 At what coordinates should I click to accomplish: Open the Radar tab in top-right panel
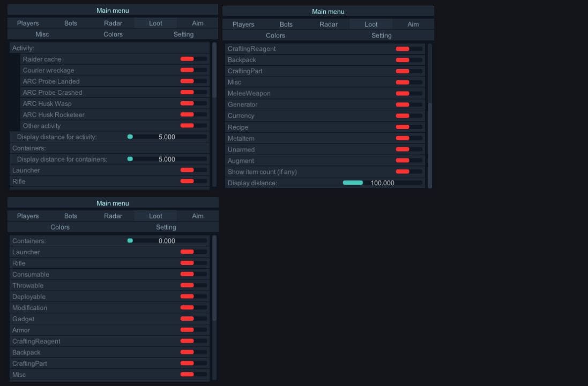pyautogui.click(x=329, y=24)
